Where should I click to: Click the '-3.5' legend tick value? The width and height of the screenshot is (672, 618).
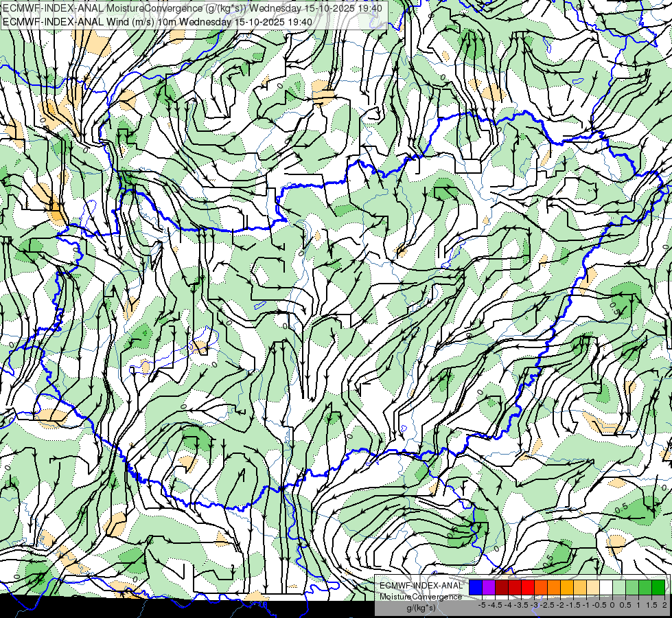tap(521, 605)
